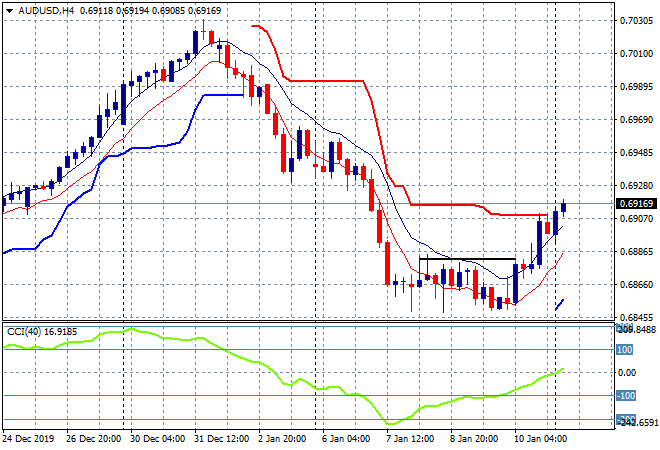Viewport: 660px width, 450px height.
Task: Click the current price label 0.69169
Action: (x=636, y=204)
